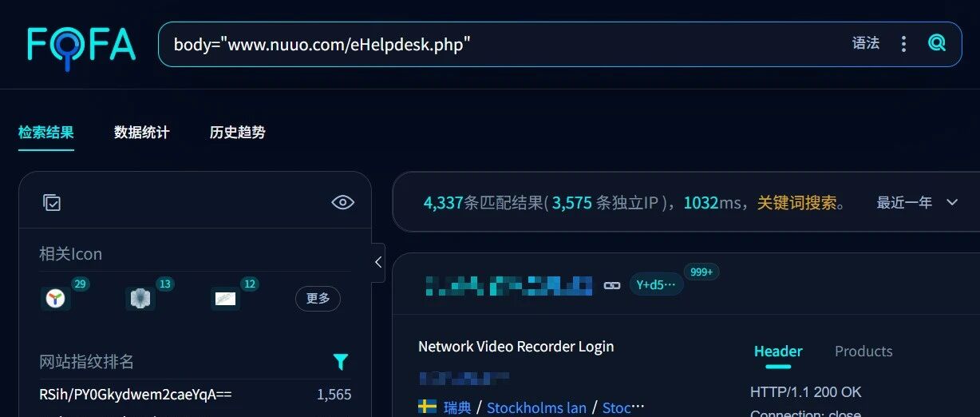This screenshot has height=417, width=980.
Task: Switch to the 历史趋势 tab
Action: 237,133
